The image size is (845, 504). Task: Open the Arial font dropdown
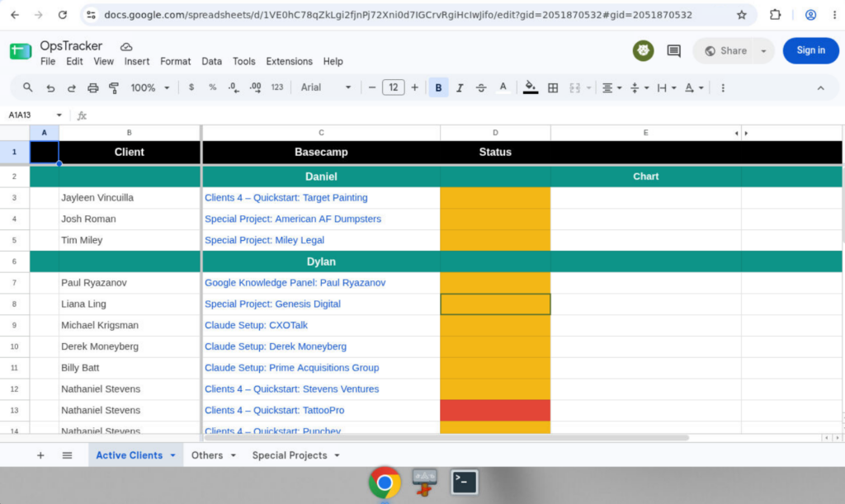(x=326, y=87)
